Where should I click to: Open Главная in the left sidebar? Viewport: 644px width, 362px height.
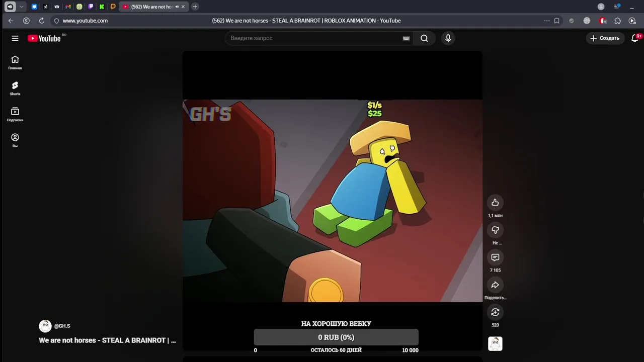tap(15, 62)
